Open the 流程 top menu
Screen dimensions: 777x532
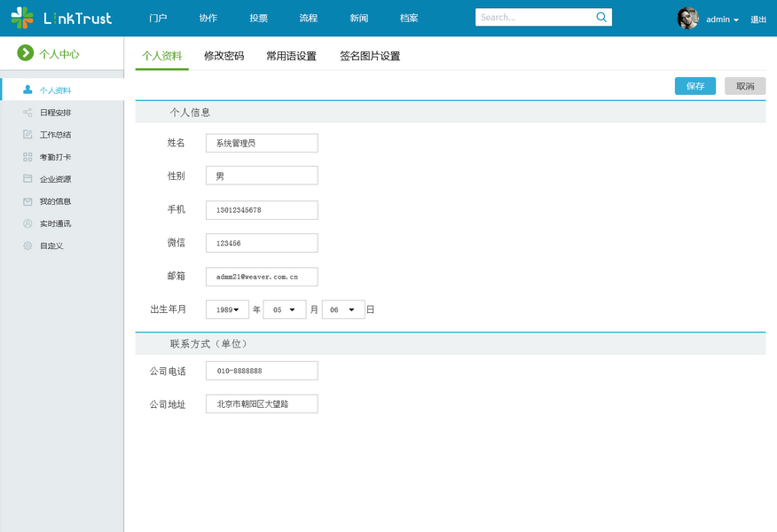click(309, 18)
